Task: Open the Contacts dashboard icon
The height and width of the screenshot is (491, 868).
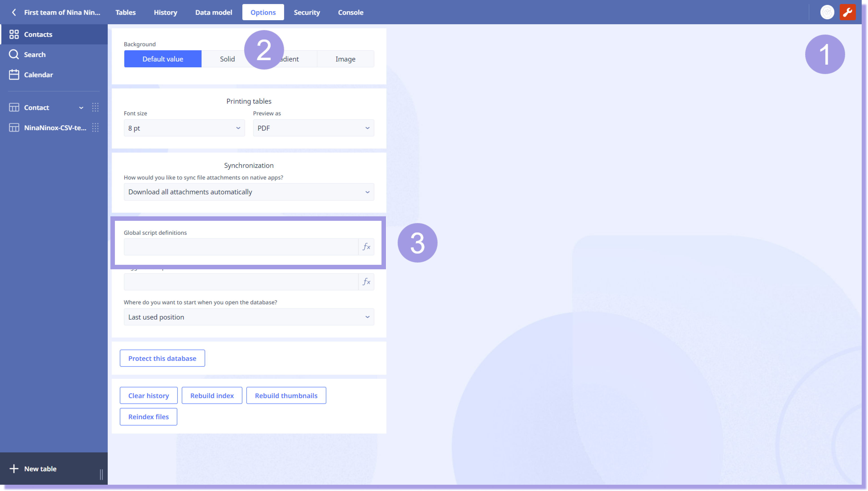Action: pos(14,34)
